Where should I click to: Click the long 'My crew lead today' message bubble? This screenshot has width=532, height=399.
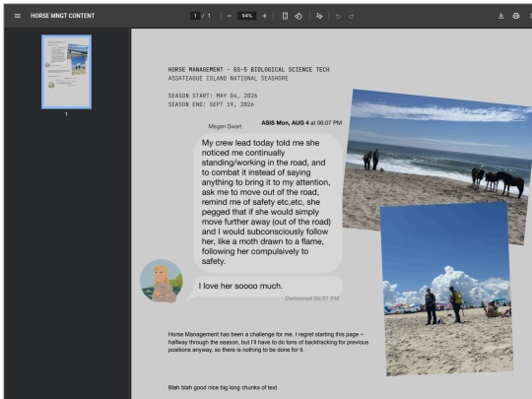click(268, 203)
